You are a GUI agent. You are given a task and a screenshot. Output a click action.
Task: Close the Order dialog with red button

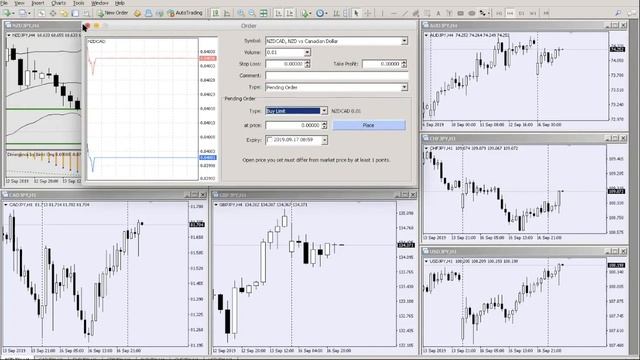[x=87, y=26]
